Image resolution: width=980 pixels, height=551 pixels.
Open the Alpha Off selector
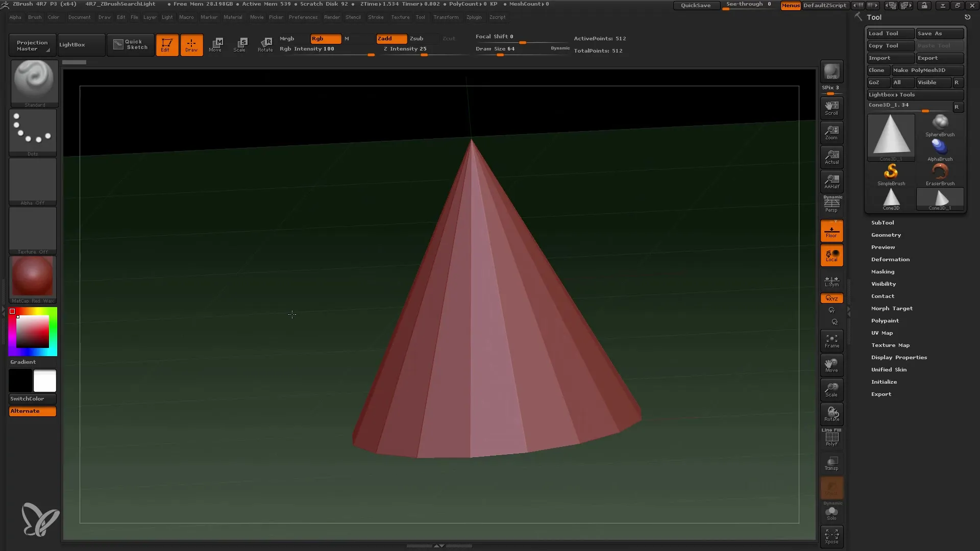pyautogui.click(x=33, y=182)
